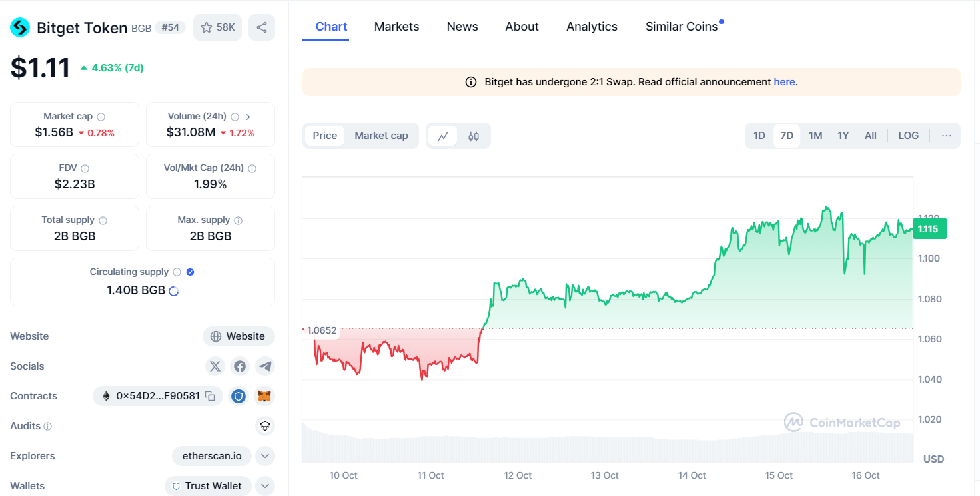Image resolution: width=980 pixels, height=496 pixels.
Task: Open the Website button
Action: (x=239, y=336)
